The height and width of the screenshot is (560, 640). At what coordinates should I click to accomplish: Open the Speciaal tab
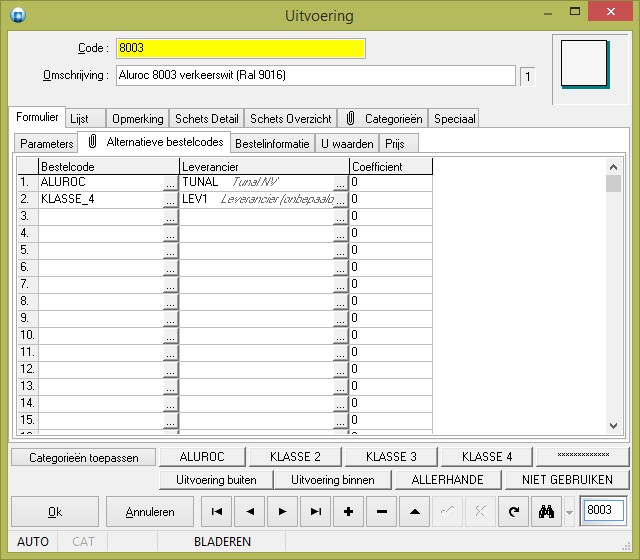(x=454, y=119)
